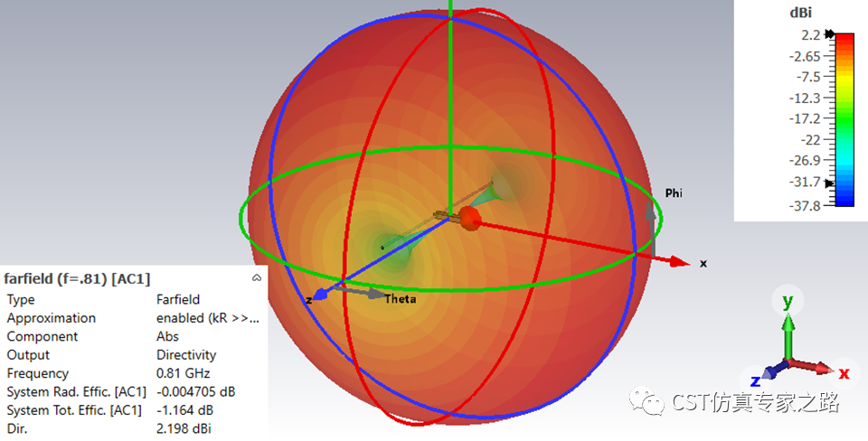Click the Phi direction arrow label
The image size is (868, 441).
(x=674, y=193)
